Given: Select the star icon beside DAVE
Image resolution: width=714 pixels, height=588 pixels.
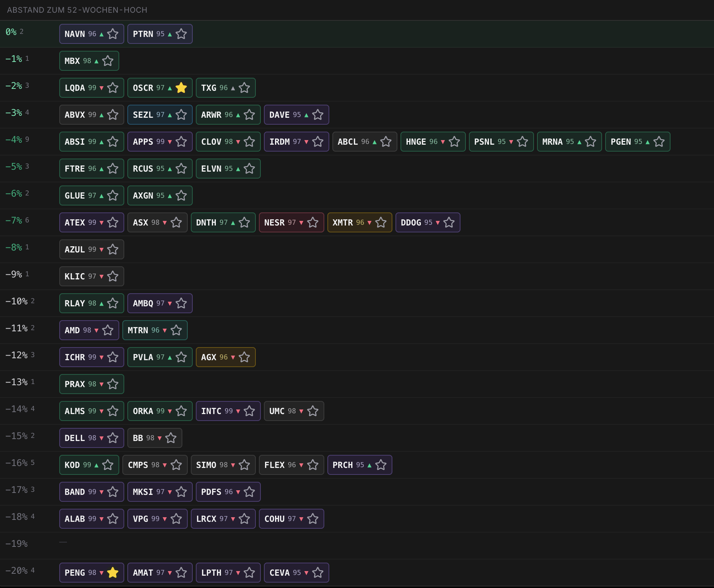Looking at the screenshot, I should coord(318,115).
